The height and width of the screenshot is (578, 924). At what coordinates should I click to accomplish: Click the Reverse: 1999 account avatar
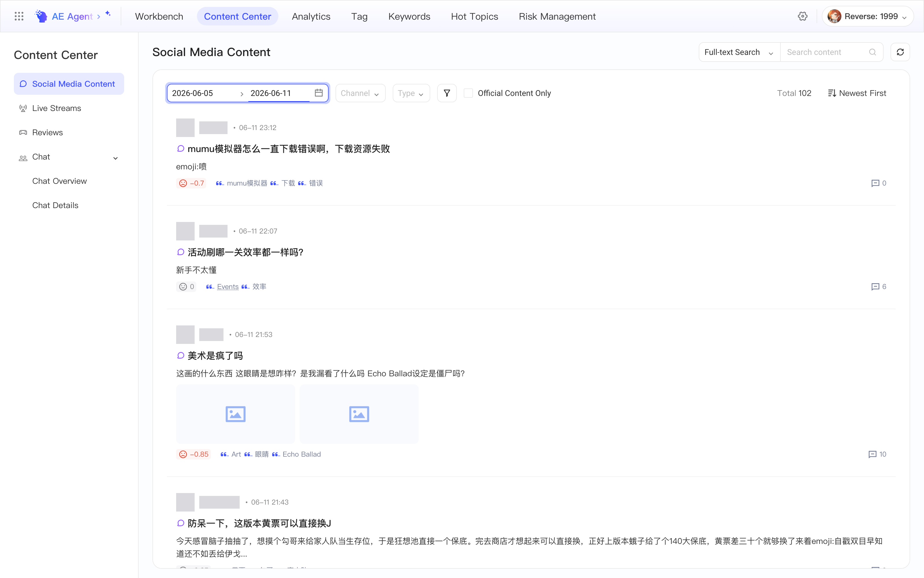pyautogui.click(x=834, y=16)
